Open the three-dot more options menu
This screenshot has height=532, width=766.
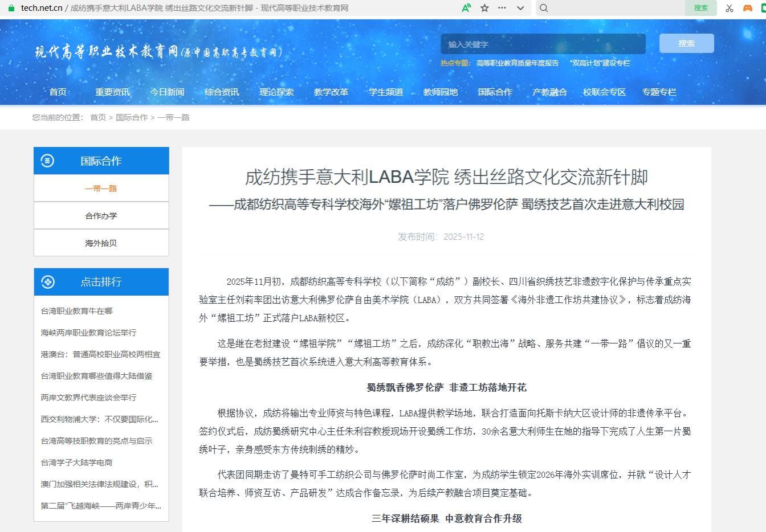pos(502,8)
